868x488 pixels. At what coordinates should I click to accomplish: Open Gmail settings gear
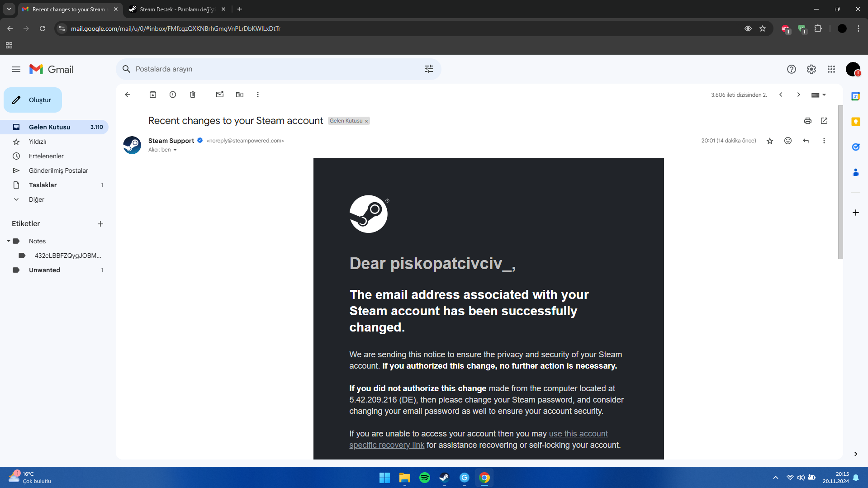811,69
